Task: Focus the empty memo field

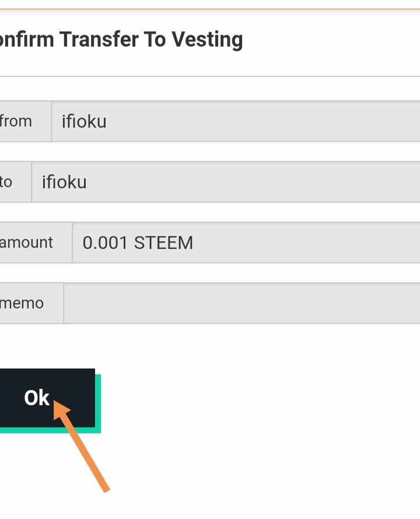Action: pos(239,303)
